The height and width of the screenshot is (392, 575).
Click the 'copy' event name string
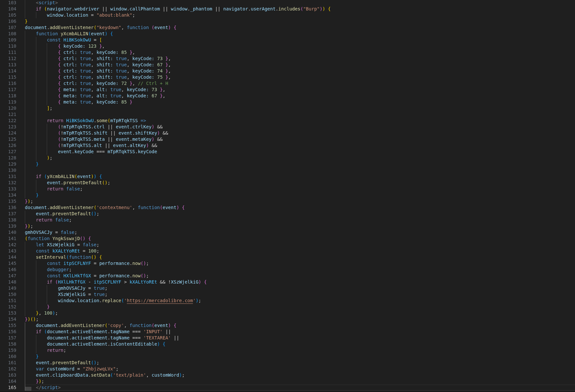pyautogui.click(x=116, y=325)
